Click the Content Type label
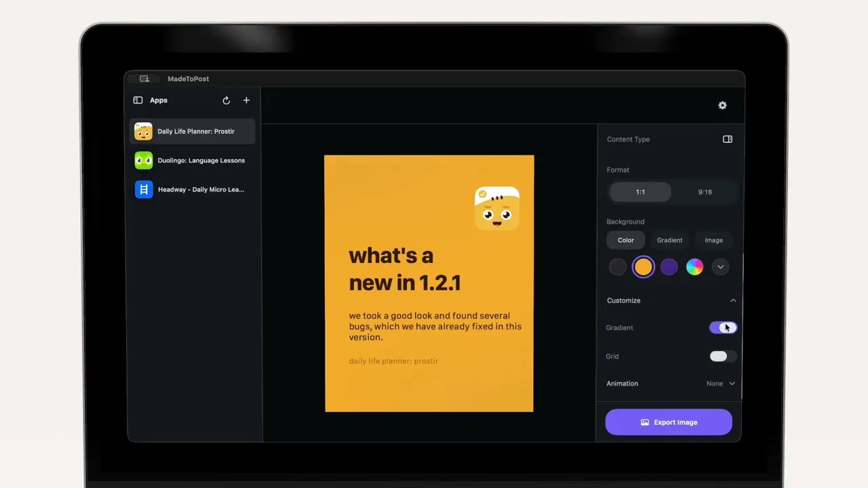The image size is (868, 488). pos(629,139)
